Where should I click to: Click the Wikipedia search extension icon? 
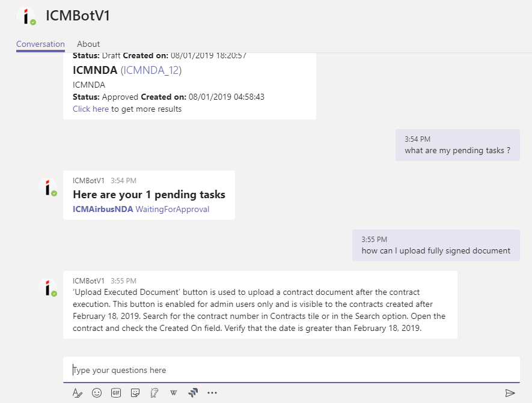174,393
